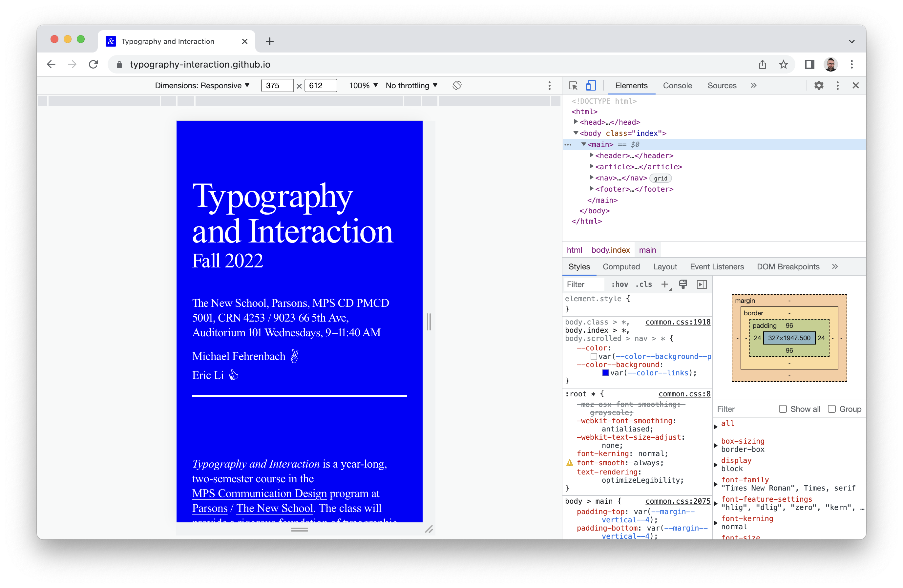
Task: Click the viewport height field 612
Action: click(321, 85)
